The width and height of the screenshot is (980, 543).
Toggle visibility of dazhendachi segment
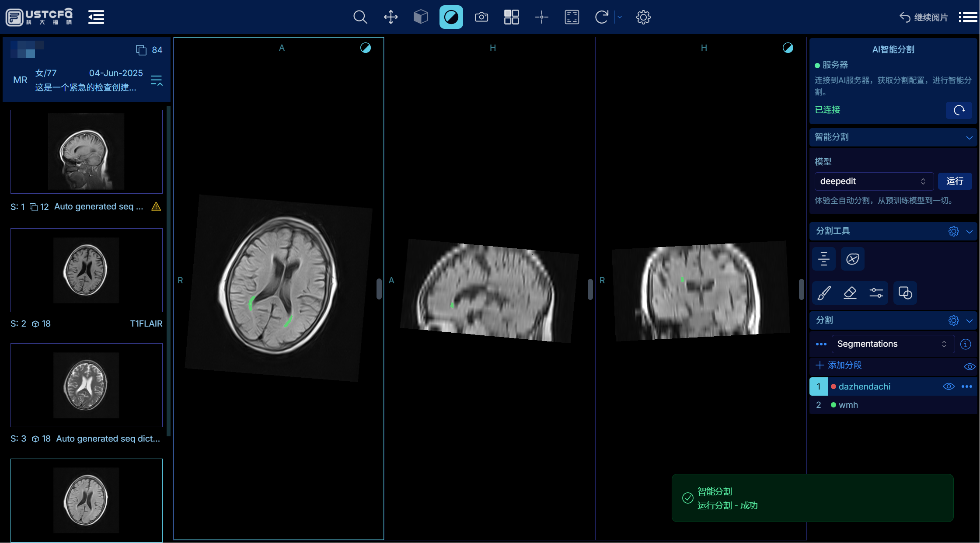(x=948, y=386)
